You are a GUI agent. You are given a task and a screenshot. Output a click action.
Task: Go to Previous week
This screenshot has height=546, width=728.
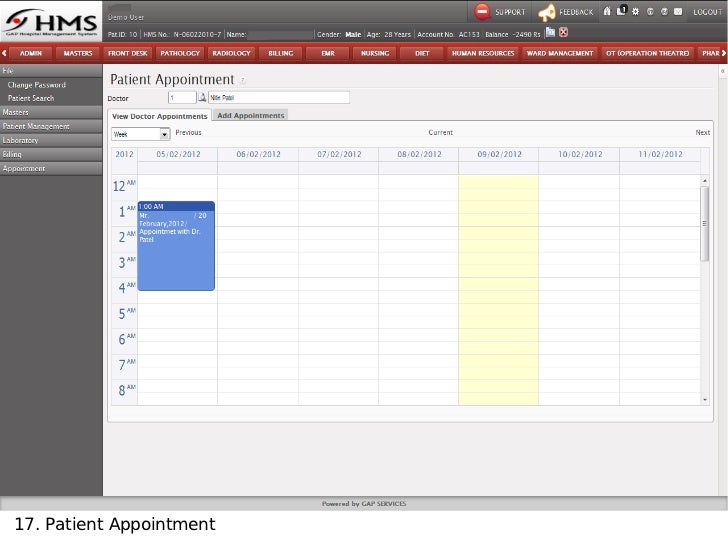click(x=188, y=132)
